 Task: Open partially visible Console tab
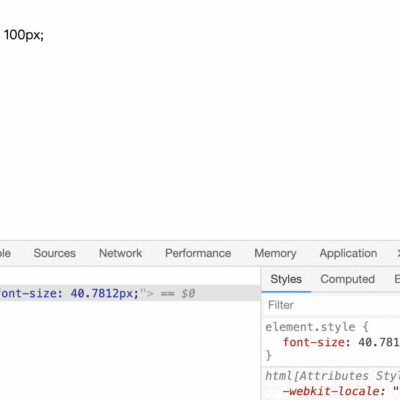(5, 253)
